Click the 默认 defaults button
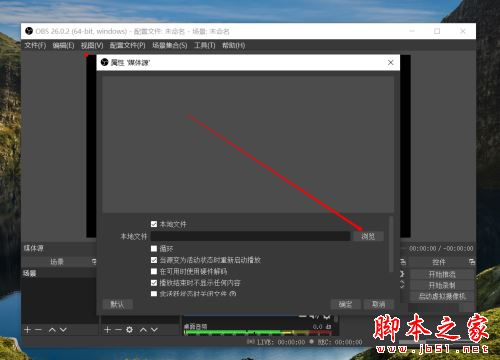500x360 pixels. (x=117, y=304)
